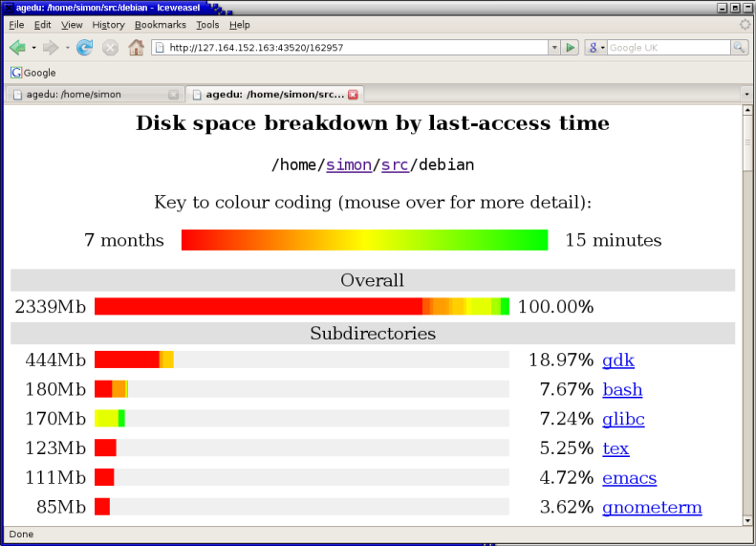The width and height of the screenshot is (756, 546).
Task: Click the Done status bar text
Action: 21,534
